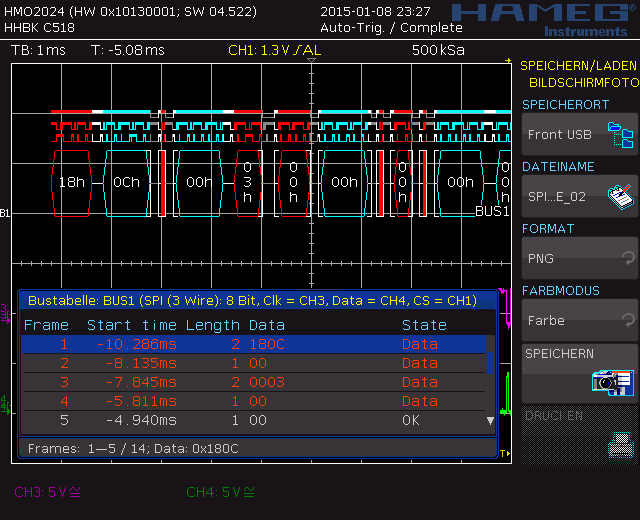This screenshot has height=520, width=640.
Task: Click the 03h decoded byte box
Action: click(248, 183)
